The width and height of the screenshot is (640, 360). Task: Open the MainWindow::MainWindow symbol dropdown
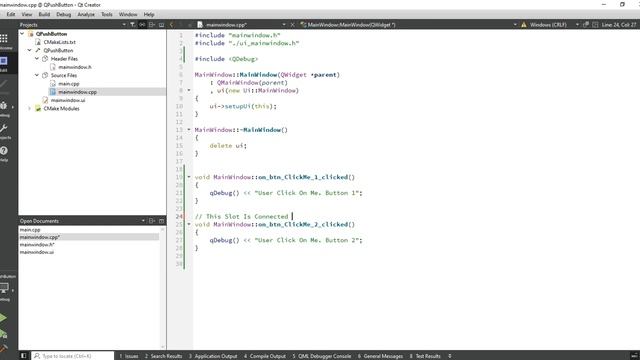coord(515,25)
